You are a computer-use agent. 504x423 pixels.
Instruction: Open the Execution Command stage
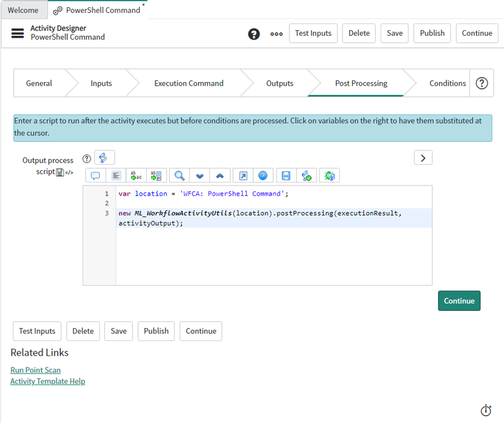(189, 83)
